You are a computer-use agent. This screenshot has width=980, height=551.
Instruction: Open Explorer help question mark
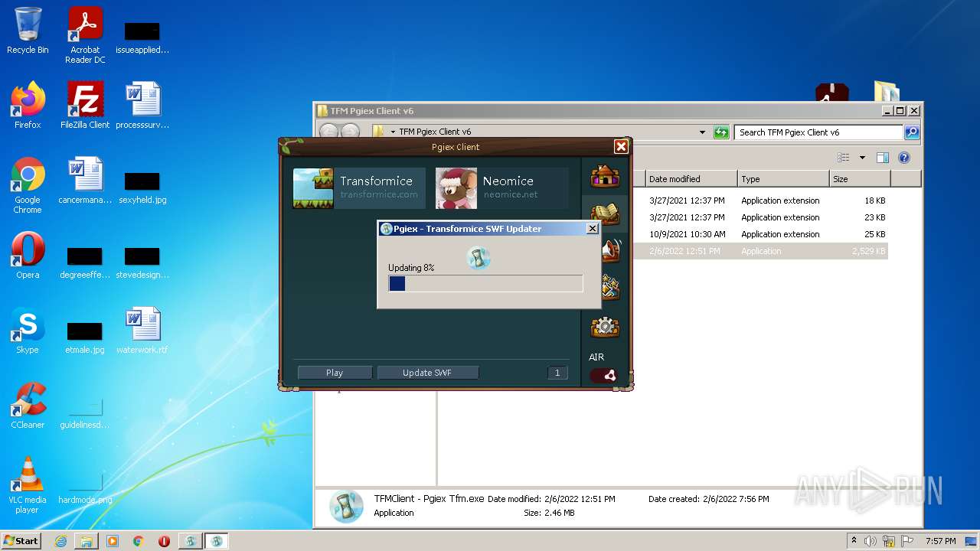903,158
